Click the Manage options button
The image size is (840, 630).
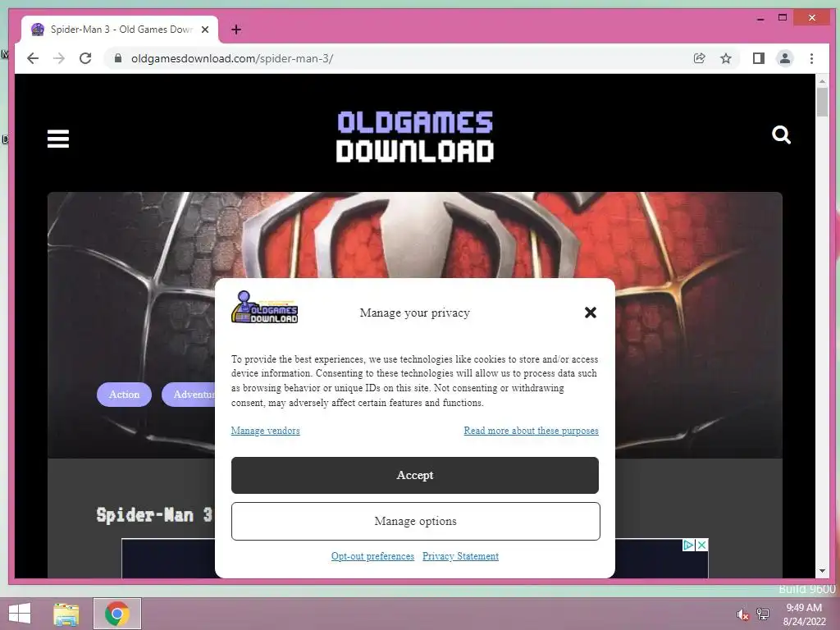pyautogui.click(x=415, y=521)
